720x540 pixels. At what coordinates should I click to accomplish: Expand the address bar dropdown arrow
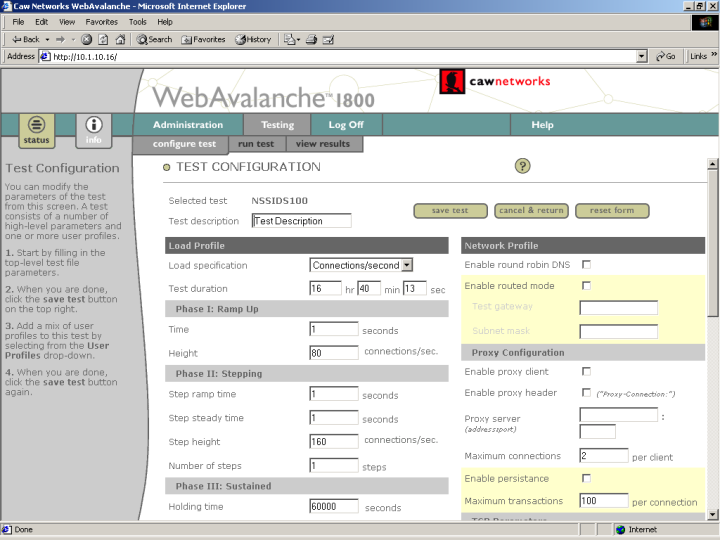[x=641, y=56]
